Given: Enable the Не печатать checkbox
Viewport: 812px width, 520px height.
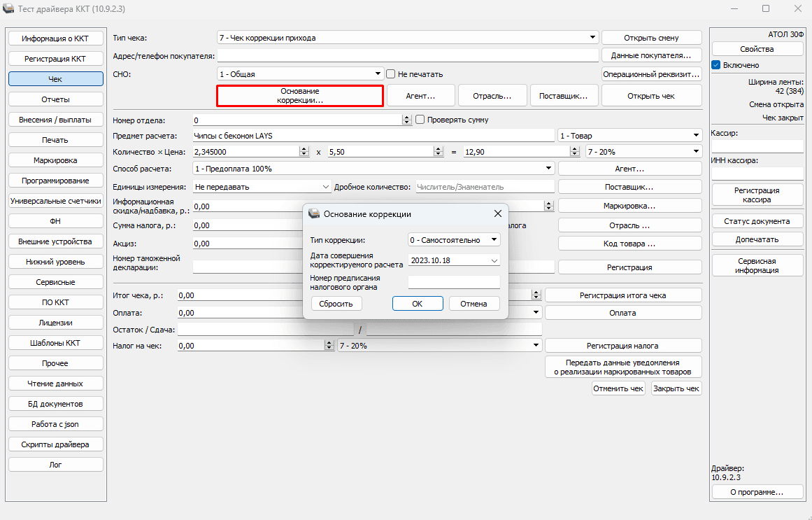Looking at the screenshot, I should pos(391,74).
